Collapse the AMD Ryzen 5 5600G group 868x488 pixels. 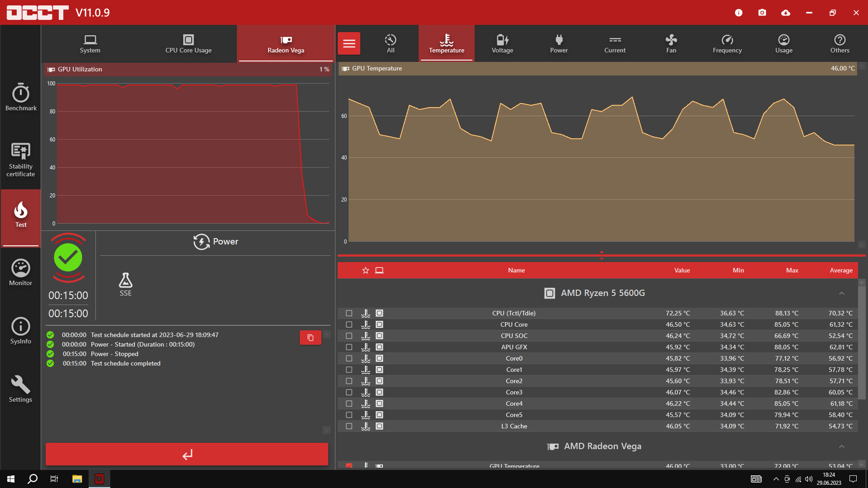click(x=842, y=293)
